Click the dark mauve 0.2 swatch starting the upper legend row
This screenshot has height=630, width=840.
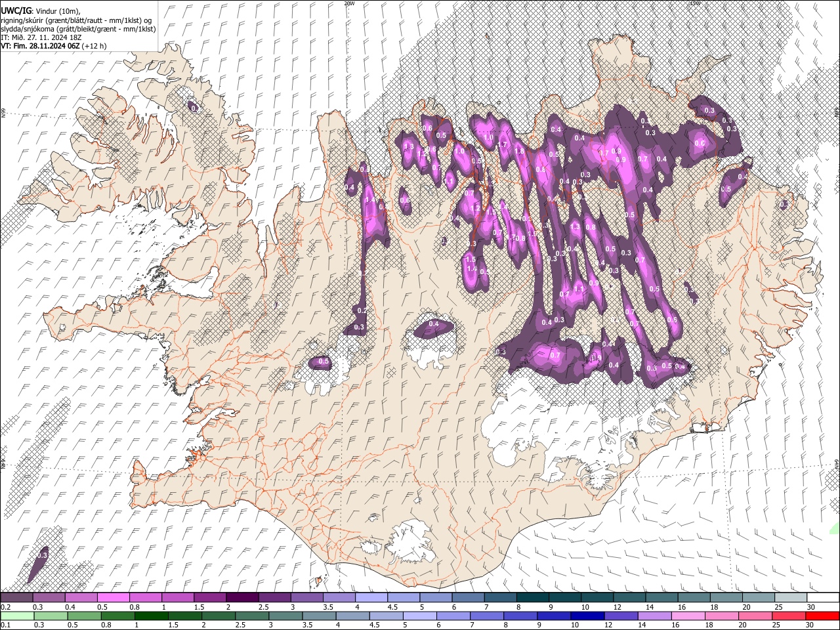pyautogui.click(x=16, y=598)
